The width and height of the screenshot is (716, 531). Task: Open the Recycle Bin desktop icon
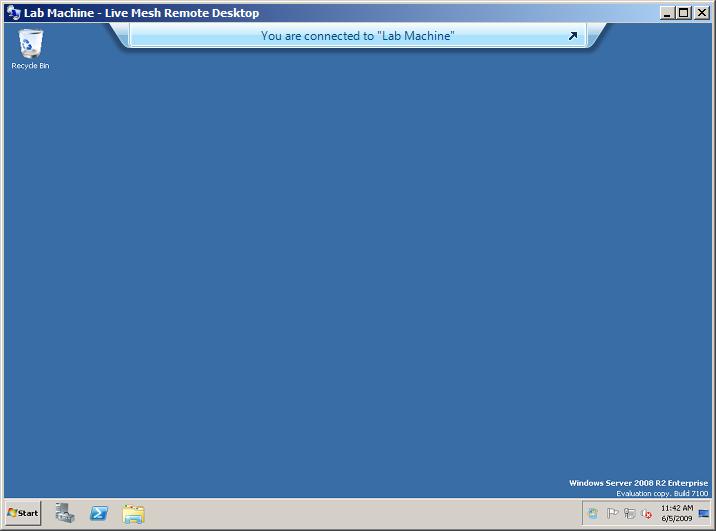[30, 49]
